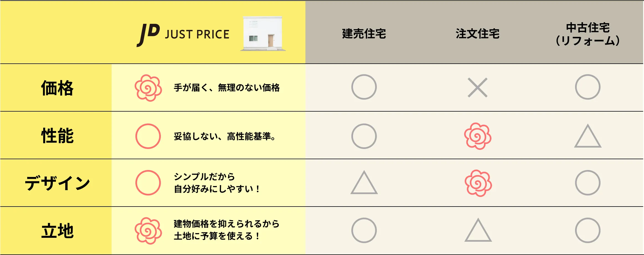Select the 注文住宅 column header
This screenshot has height=255, width=644.
[x=478, y=34]
